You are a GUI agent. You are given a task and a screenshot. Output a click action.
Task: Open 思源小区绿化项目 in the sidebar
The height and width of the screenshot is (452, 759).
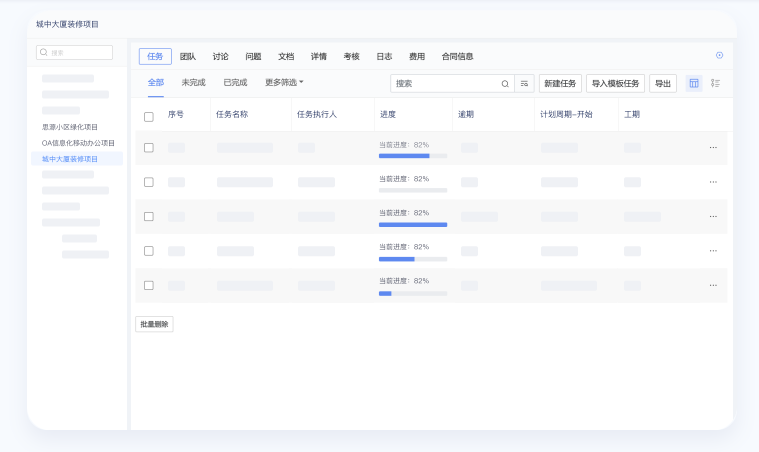click(x=70, y=127)
